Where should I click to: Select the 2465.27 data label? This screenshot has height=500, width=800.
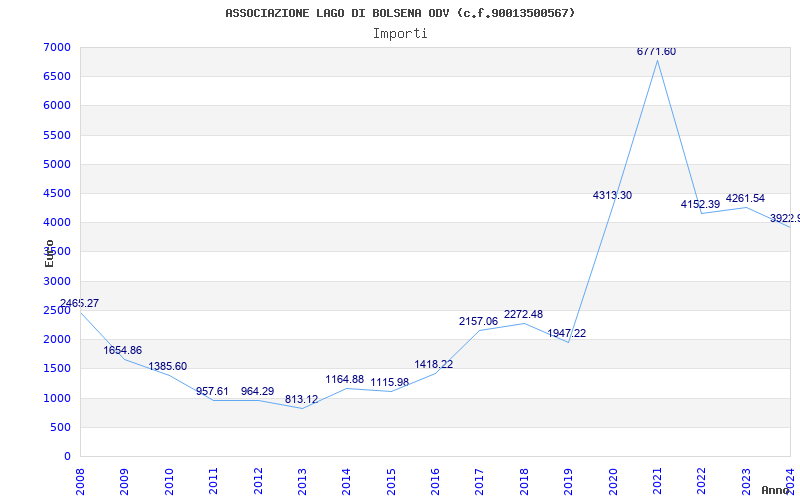click(x=80, y=303)
